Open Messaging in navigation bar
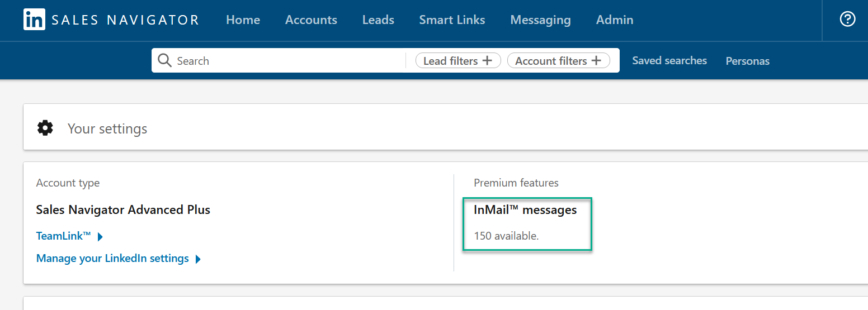The width and height of the screenshot is (868, 310). point(540,20)
